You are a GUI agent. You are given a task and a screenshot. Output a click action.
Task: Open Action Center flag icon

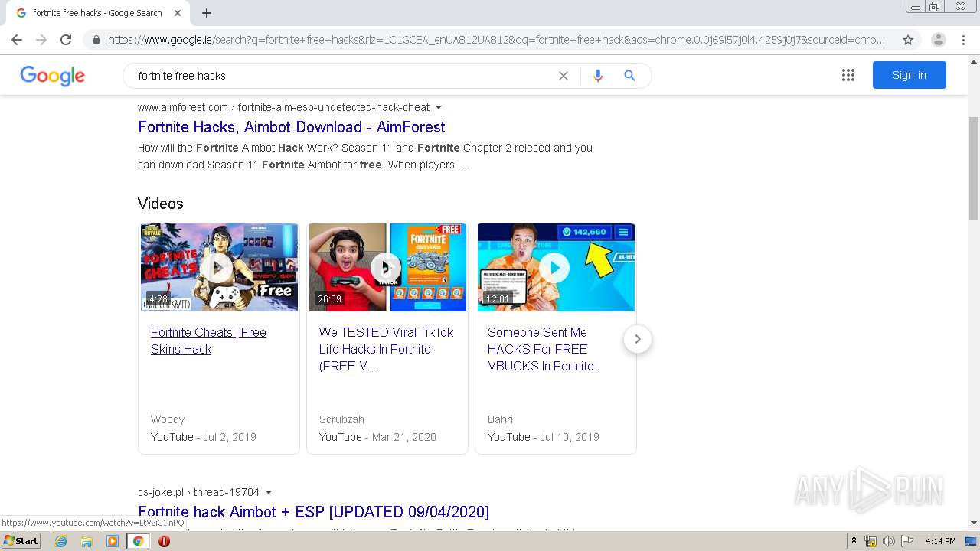point(907,541)
